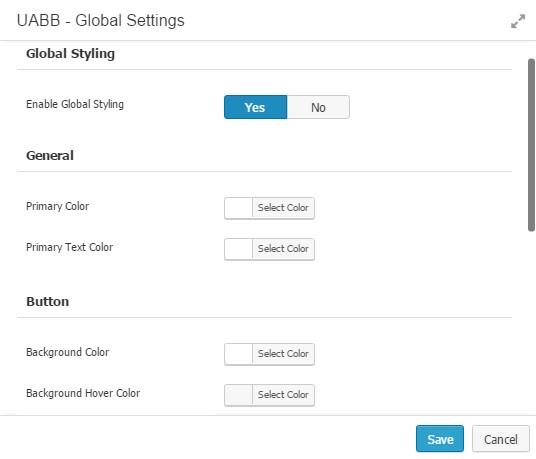Image resolution: width=536 pixels, height=459 pixels.
Task: Open Primary Color Select Color button
Action: [283, 208]
